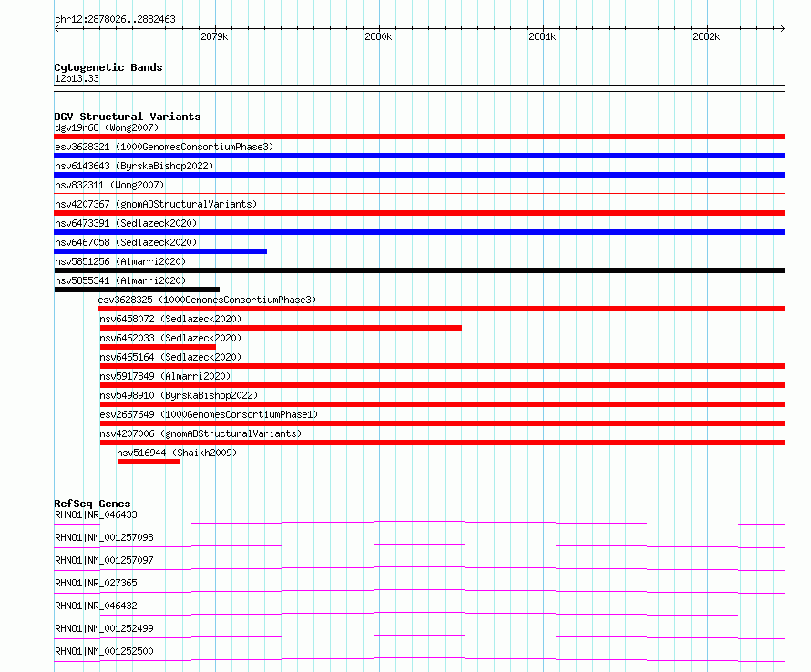Image resolution: width=811 pixels, height=672 pixels.
Task: Click the right arrow of the ruler
Action: [782, 28]
